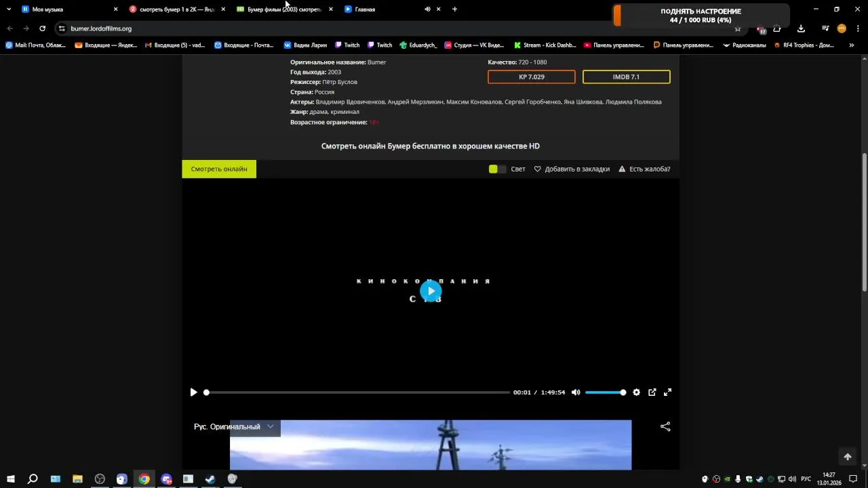868x488 pixels.
Task: Open Steam from the taskbar
Action: (210, 479)
